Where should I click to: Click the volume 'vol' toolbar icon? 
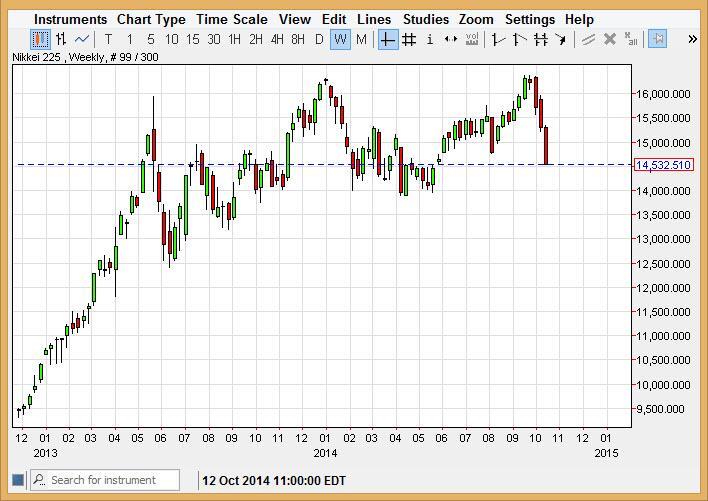472,39
